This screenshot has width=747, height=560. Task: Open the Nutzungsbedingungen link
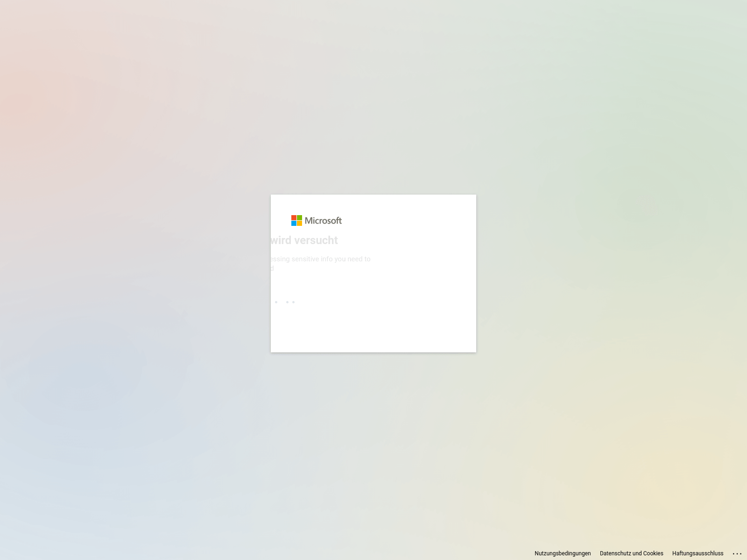pyautogui.click(x=563, y=553)
